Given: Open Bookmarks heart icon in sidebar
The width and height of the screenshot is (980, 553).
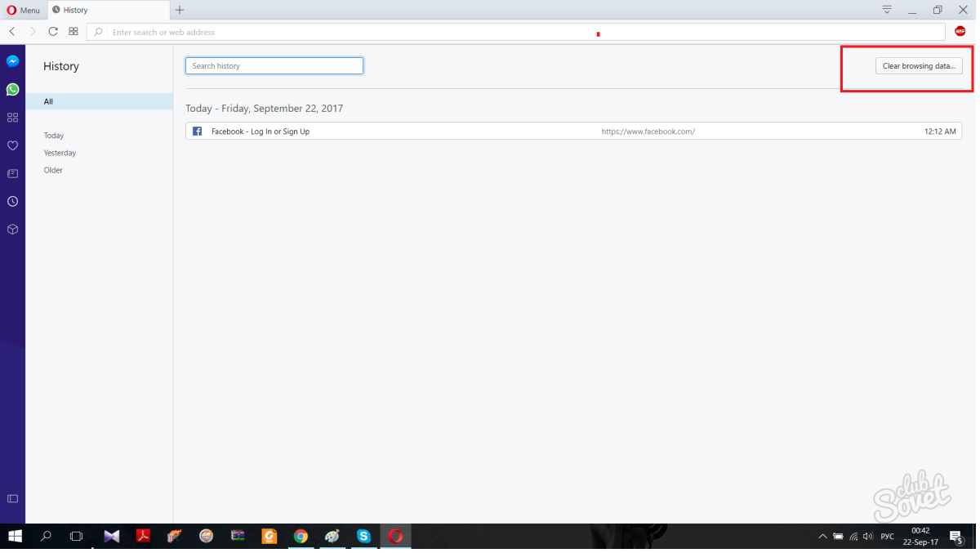Looking at the screenshot, I should point(12,145).
